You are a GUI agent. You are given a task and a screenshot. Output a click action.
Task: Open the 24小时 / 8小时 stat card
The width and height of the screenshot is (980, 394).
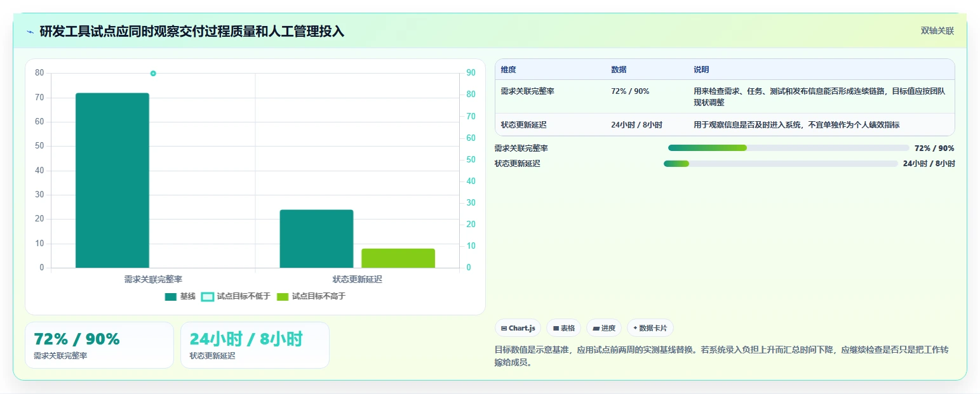pyautogui.click(x=255, y=345)
